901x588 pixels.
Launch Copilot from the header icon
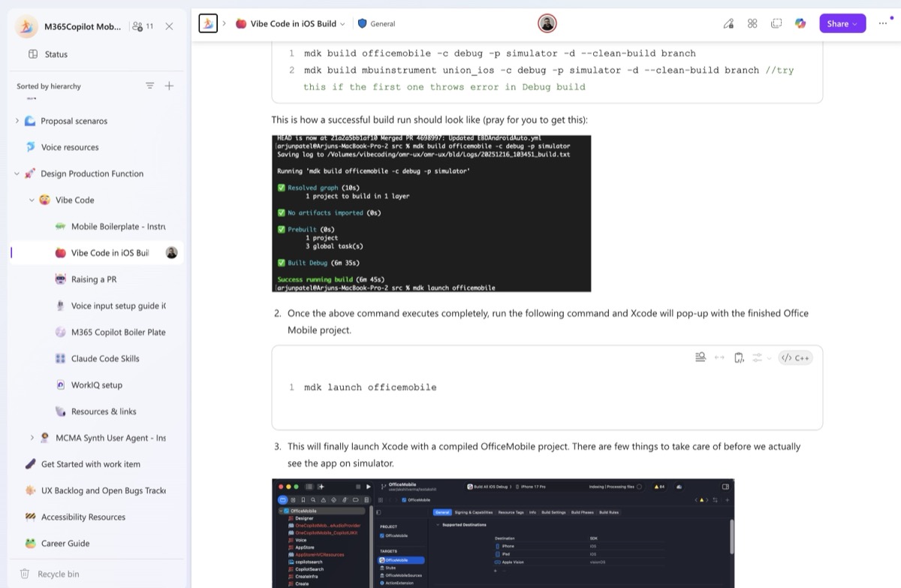pyautogui.click(x=800, y=24)
